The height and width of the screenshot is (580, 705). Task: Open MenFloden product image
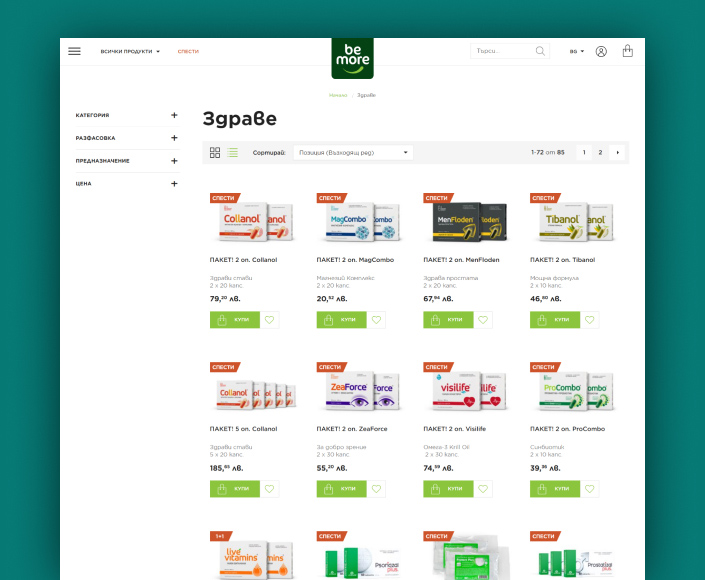pos(469,221)
